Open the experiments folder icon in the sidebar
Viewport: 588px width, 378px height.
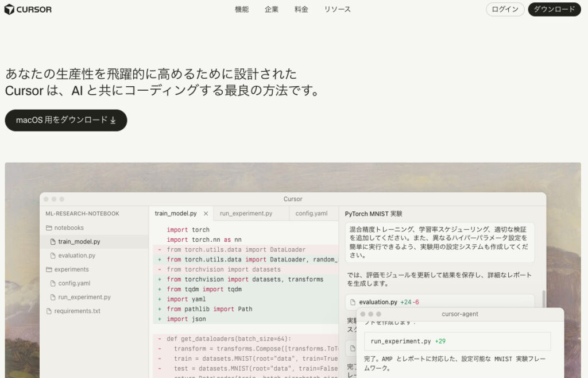[49, 269]
